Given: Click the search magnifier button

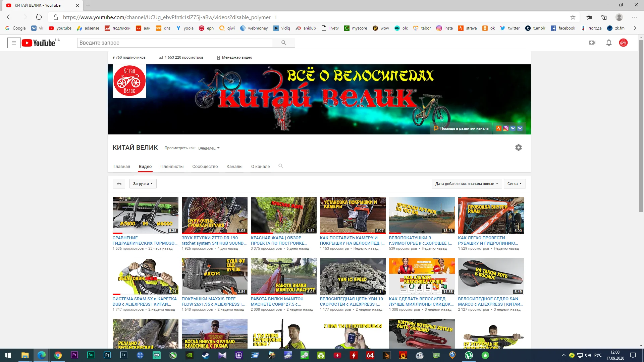Looking at the screenshot, I should pos(284,43).
